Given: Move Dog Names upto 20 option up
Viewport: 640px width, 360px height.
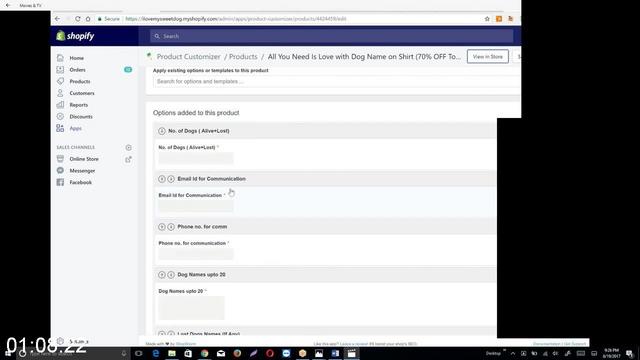Looking at the screenshot, I should (x=162, y=275).
